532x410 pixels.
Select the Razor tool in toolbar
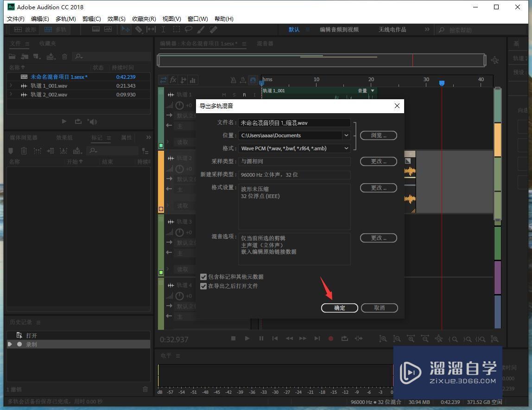click(x=139, y=30)
